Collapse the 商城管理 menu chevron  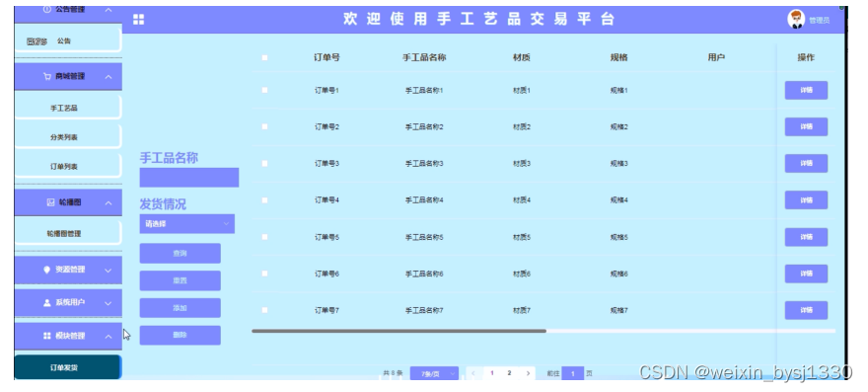(x=108, y=76)
